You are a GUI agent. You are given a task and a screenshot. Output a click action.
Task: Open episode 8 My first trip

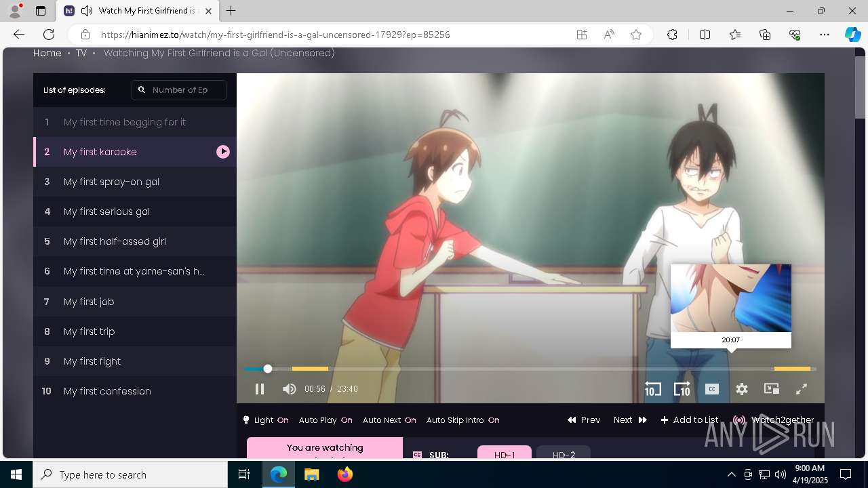pos(135,331)
